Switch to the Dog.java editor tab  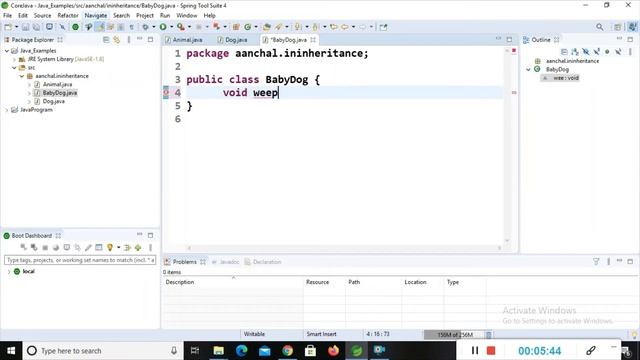233,40
